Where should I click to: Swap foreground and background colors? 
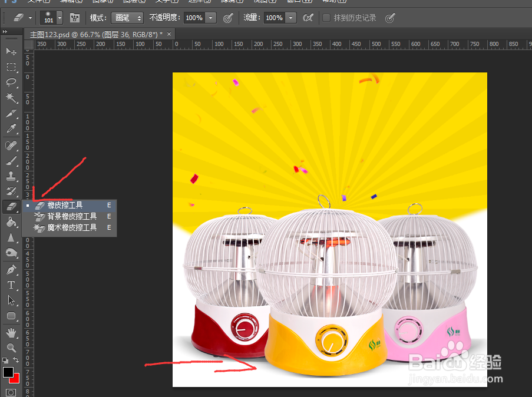[x=15, y=360]
